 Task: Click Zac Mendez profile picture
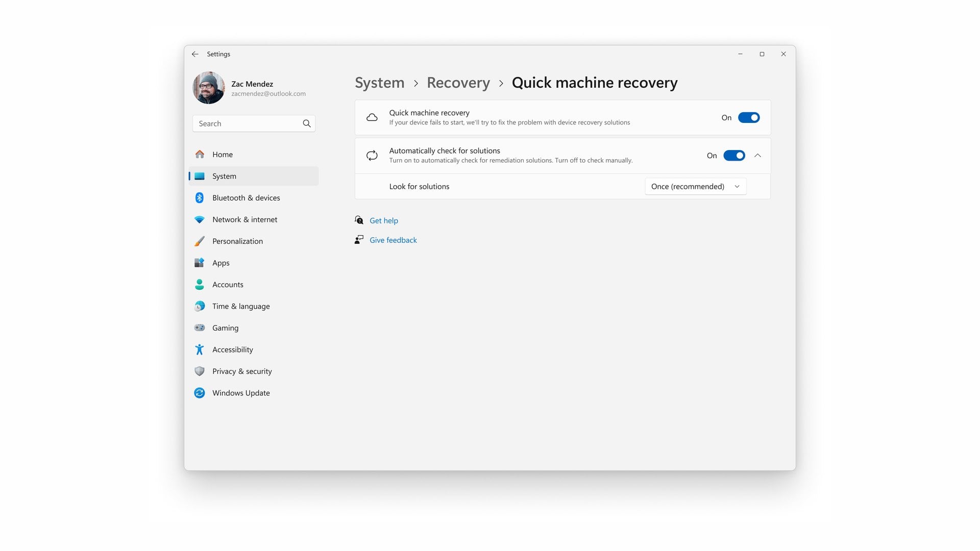[x=208, y=88]
